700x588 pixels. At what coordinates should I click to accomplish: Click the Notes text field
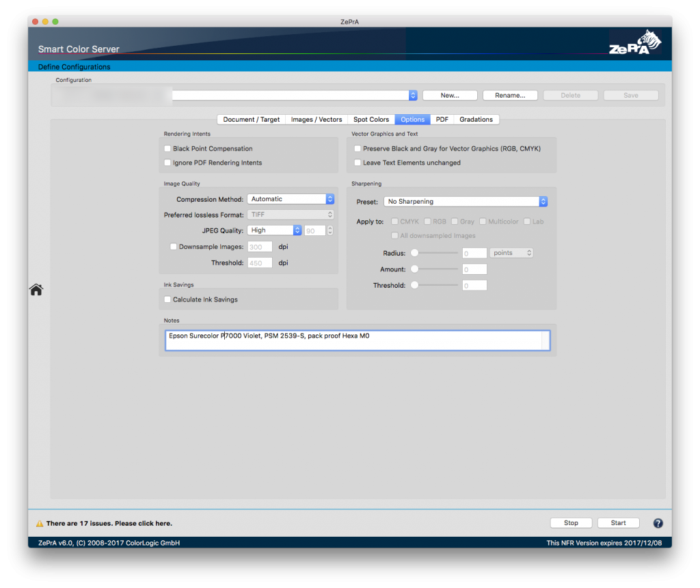pos(358,340)
